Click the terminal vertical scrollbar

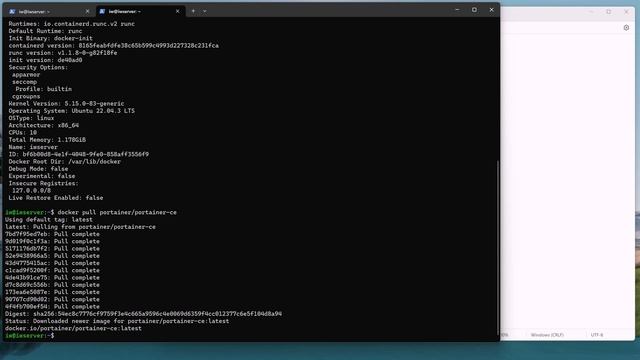pos(498,247)
